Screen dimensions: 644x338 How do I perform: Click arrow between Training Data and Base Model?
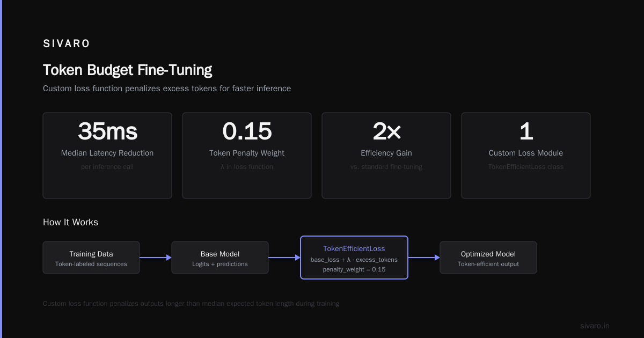(156, 258)
